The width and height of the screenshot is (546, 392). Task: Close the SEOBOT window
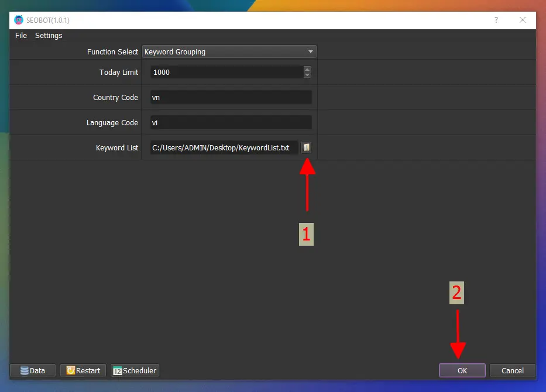pos(523,20)
